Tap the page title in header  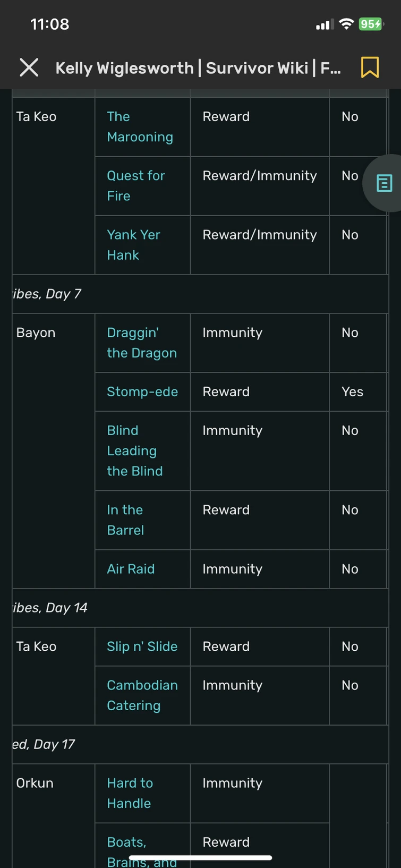point(198,68)
